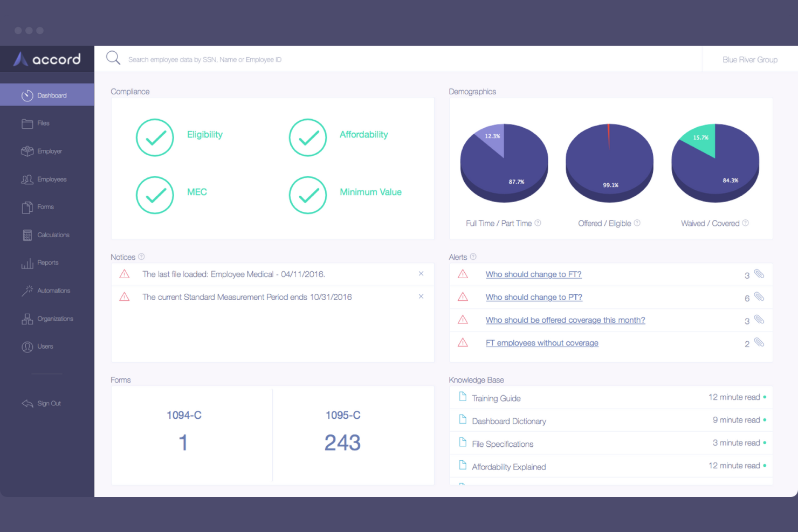Click the Notices help question icon
Screen dimensions: 798x532
pyautogui.click(x=141, y=257)
